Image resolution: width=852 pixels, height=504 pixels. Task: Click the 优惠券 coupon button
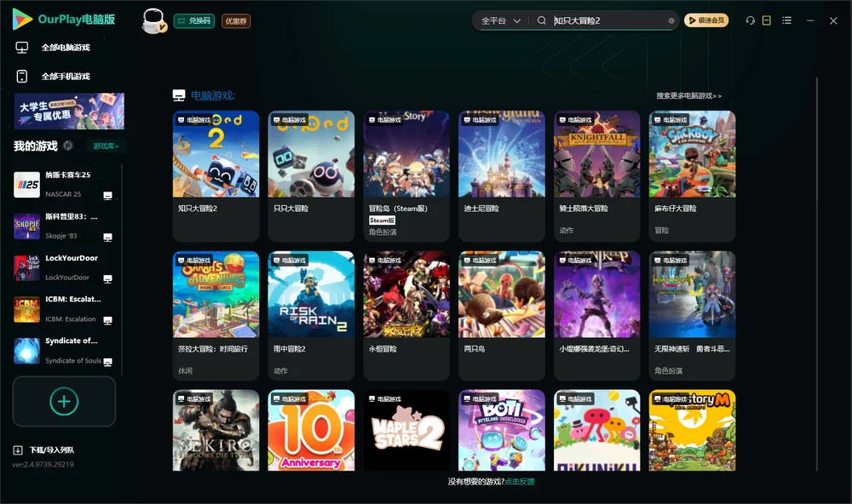(236, 21)
